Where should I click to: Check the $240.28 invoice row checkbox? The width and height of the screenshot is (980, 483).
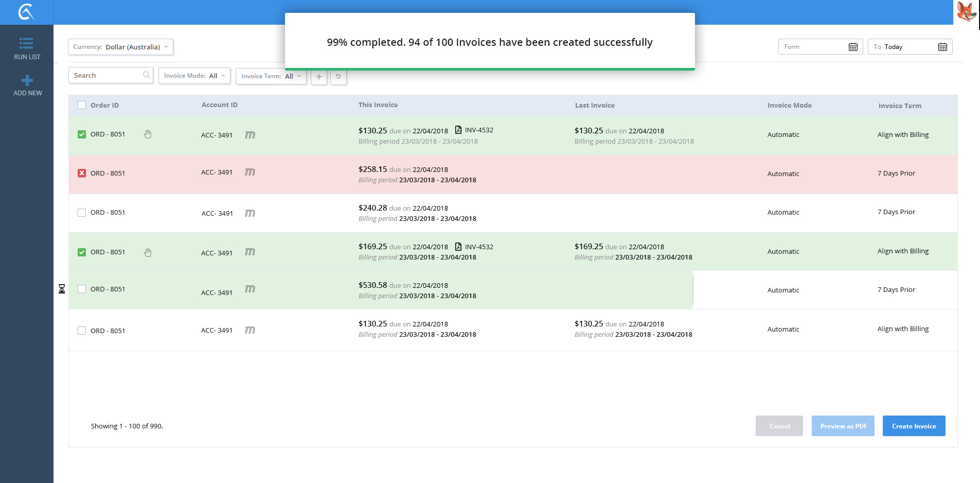(x=82, y=213)
